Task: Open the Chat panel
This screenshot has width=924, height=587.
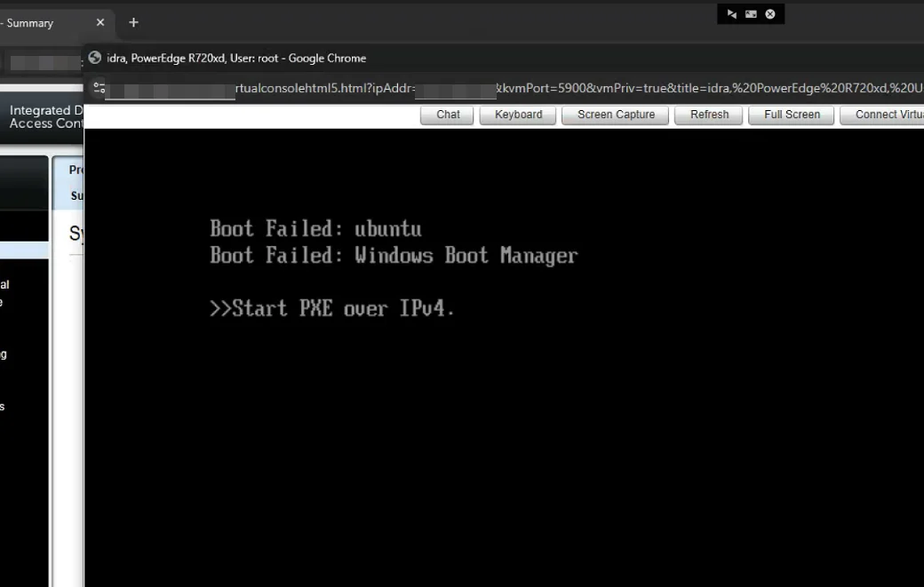Action: [447, 115]
